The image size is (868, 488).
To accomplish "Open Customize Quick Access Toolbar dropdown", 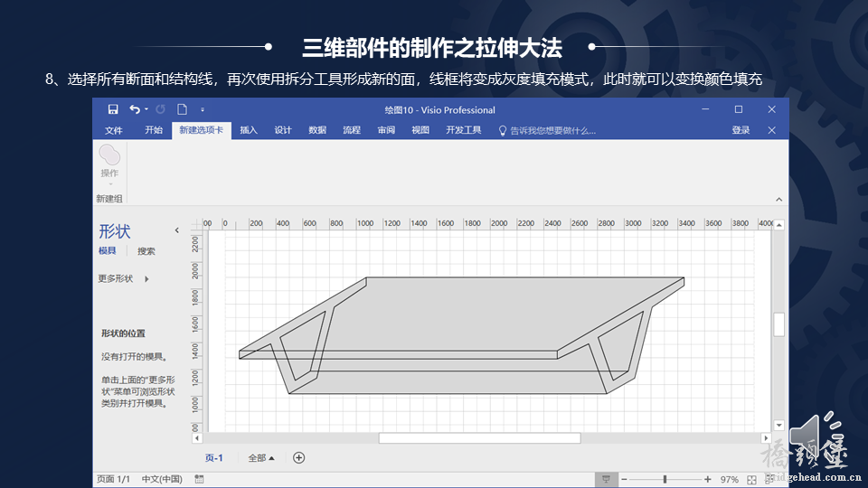I will [202, 109].
